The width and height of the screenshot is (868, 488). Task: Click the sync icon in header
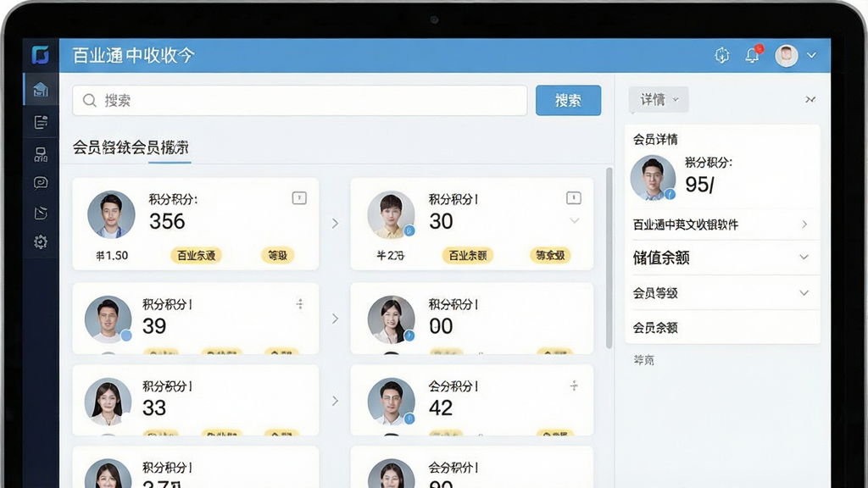coord(722,55)
